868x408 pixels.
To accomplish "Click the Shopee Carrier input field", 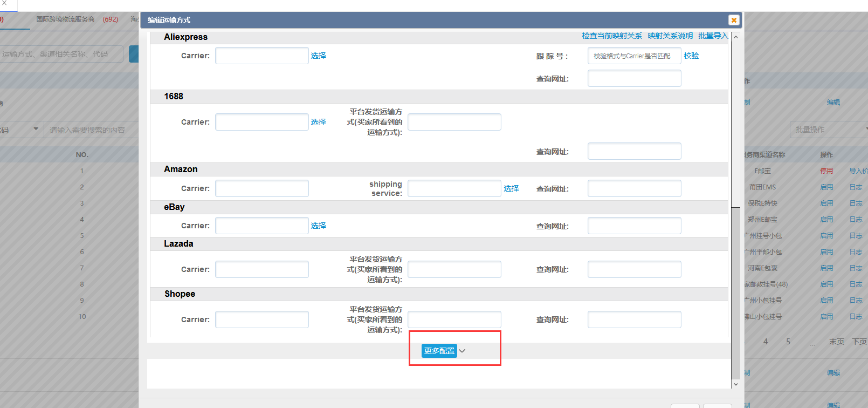I will coord(261,319).
